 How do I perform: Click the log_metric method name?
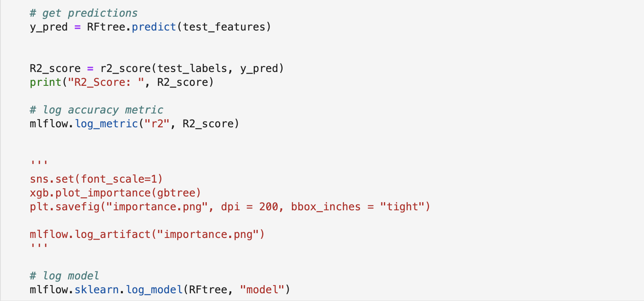click(107, 124)
